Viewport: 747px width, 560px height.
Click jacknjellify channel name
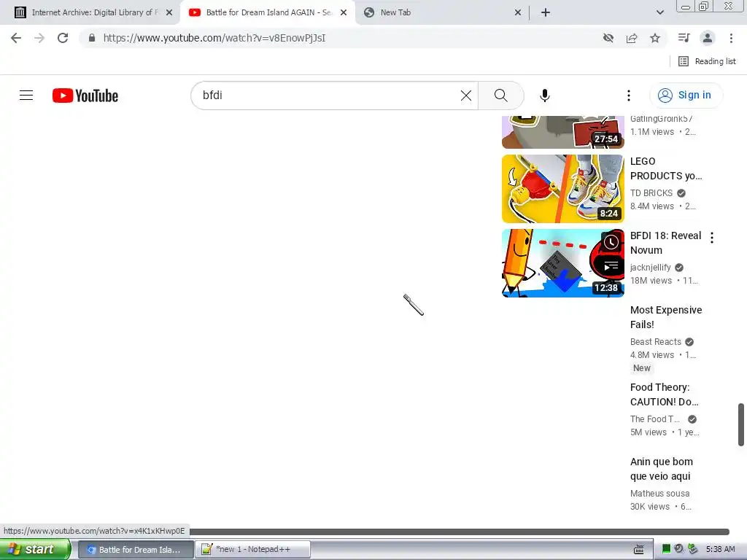[650, 268]
